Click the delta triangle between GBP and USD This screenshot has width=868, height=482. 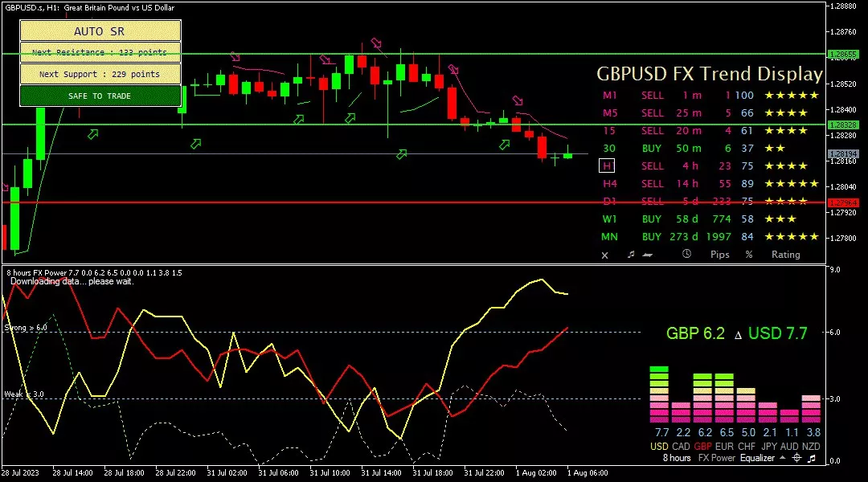[x=738, y=335]
